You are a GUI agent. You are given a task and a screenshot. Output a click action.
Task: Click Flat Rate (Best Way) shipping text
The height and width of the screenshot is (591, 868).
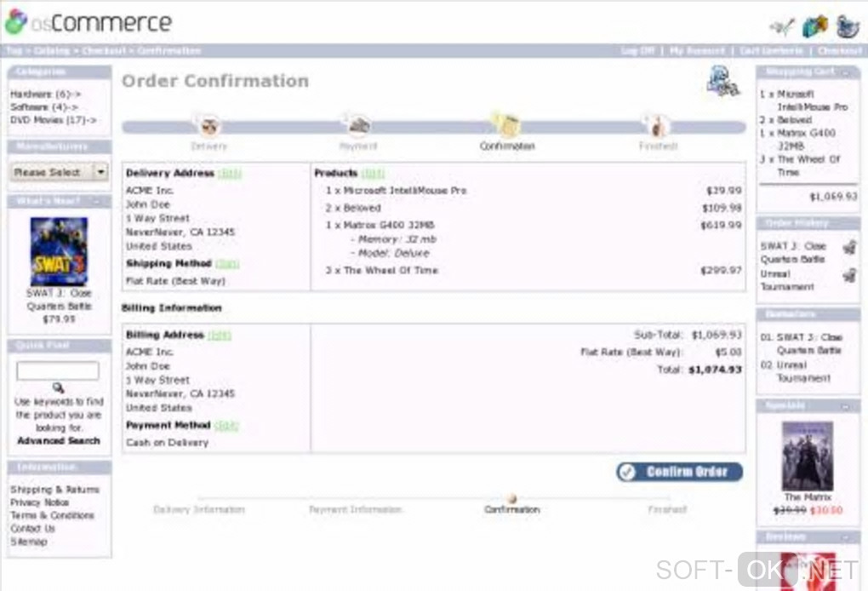pyautogui.click(x=175, y=281)
